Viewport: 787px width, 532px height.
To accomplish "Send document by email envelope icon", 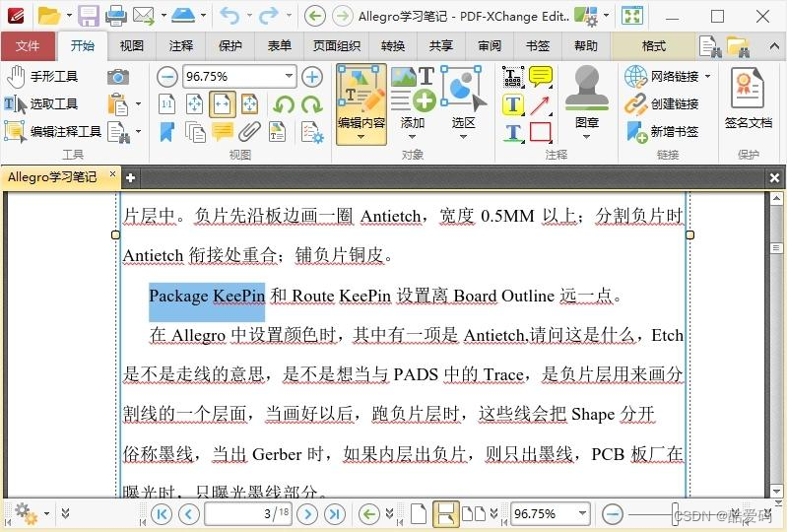I will (x=144, y=16).
